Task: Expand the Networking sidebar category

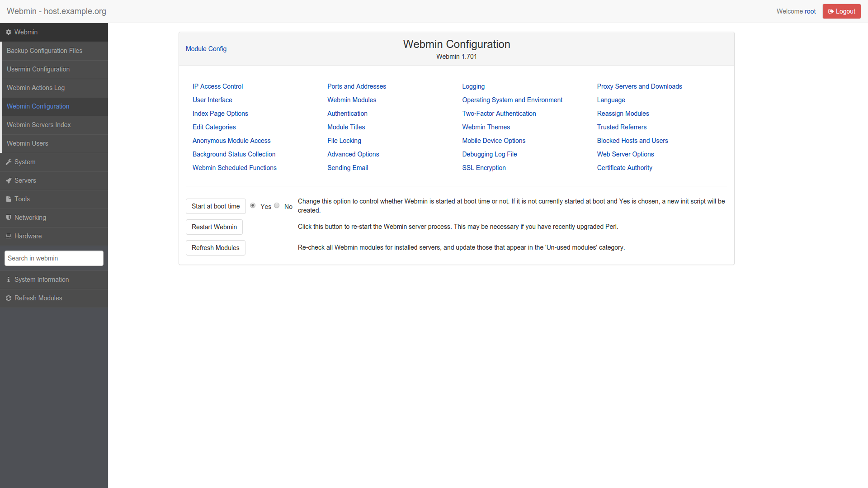Action: (x=54, y=218)
